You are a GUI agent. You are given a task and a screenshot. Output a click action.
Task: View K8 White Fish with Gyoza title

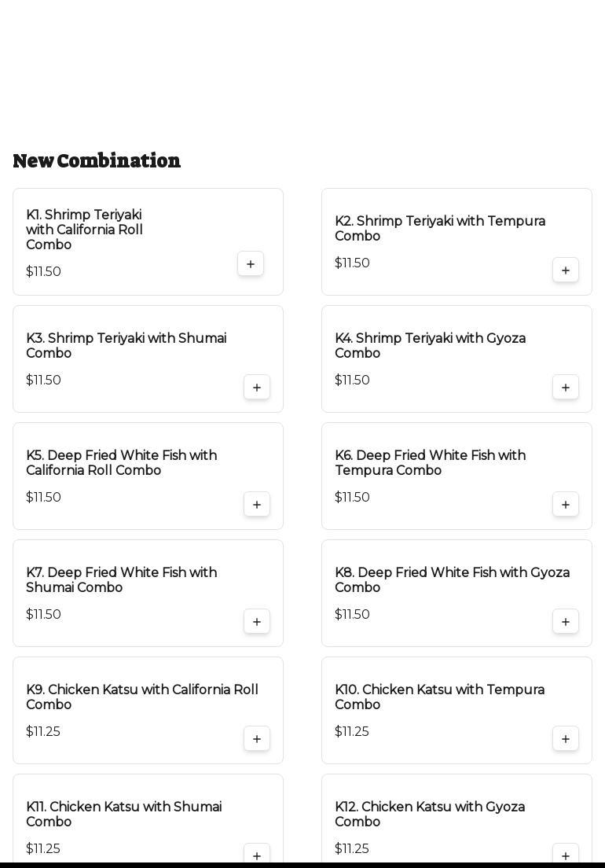tap(452, 580)
